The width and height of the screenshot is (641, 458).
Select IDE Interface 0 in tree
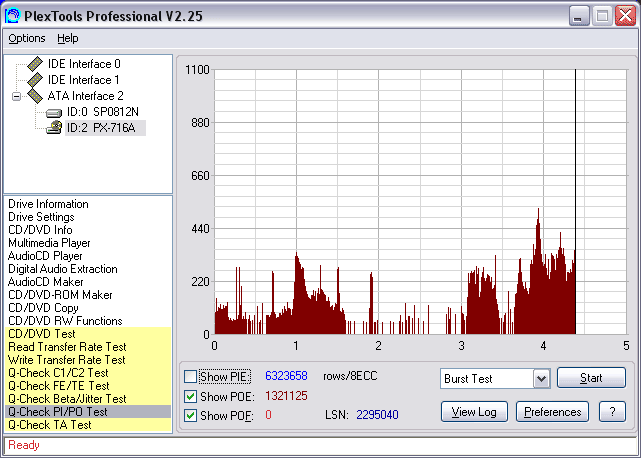pos(84,64)
